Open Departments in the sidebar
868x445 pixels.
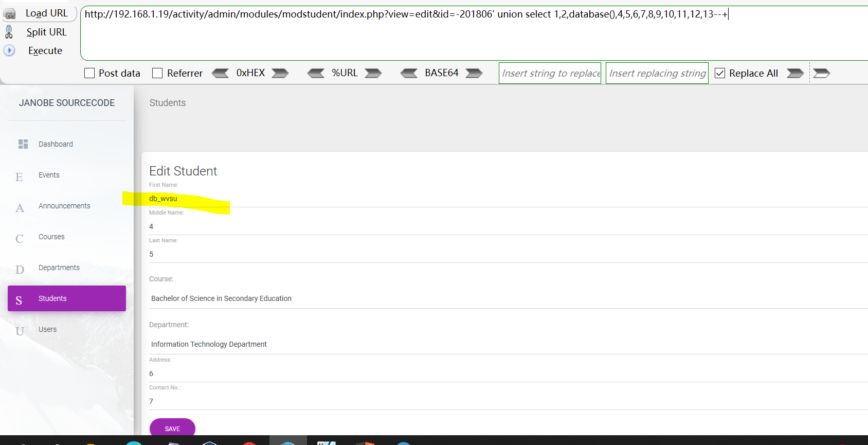[59, 268]
